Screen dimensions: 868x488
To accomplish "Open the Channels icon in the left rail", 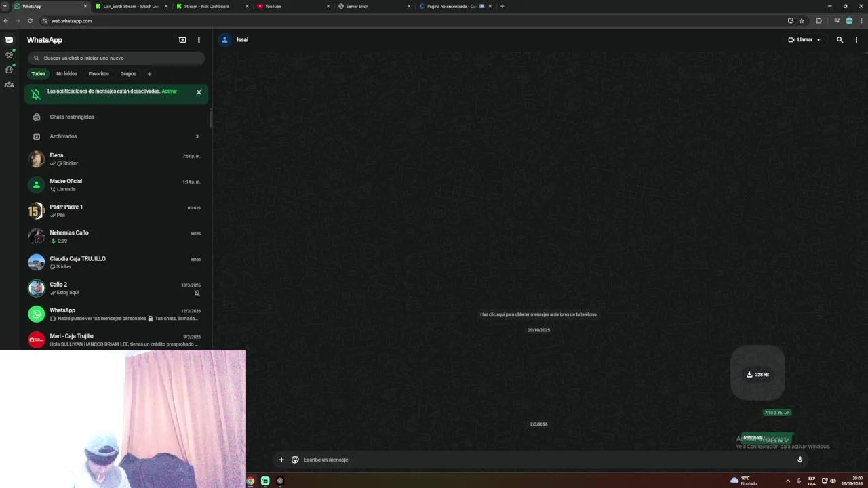I will 9,70.
